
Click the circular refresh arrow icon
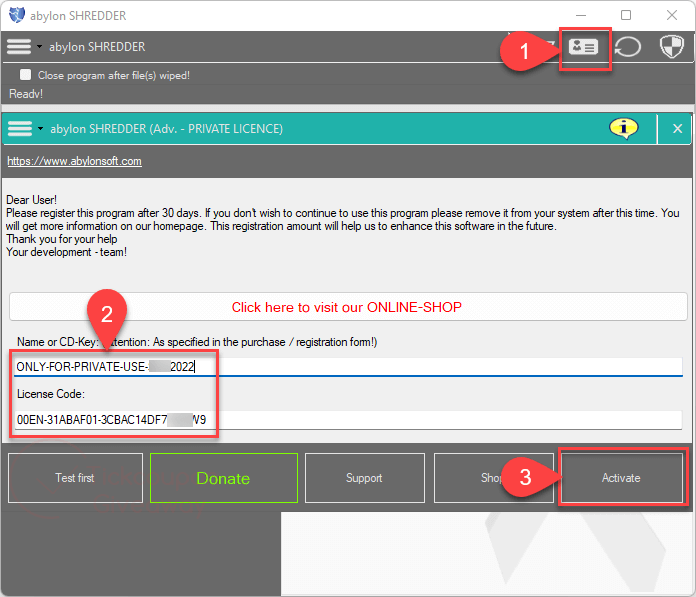pos(627,48)
